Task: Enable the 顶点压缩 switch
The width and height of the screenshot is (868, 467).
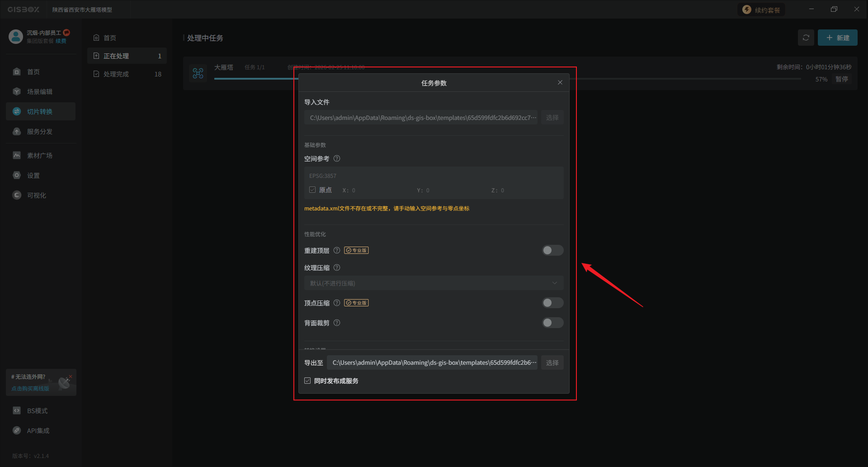Action: tap(552, 303)
